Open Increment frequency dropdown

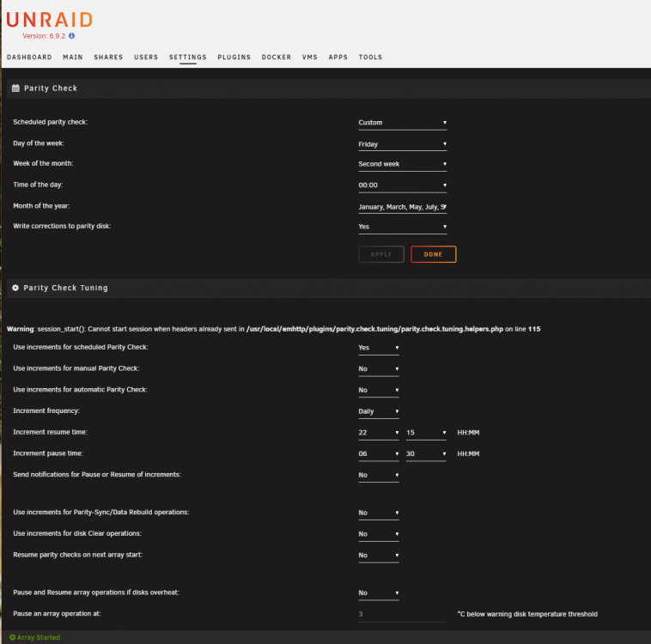[x=379, y=411]
